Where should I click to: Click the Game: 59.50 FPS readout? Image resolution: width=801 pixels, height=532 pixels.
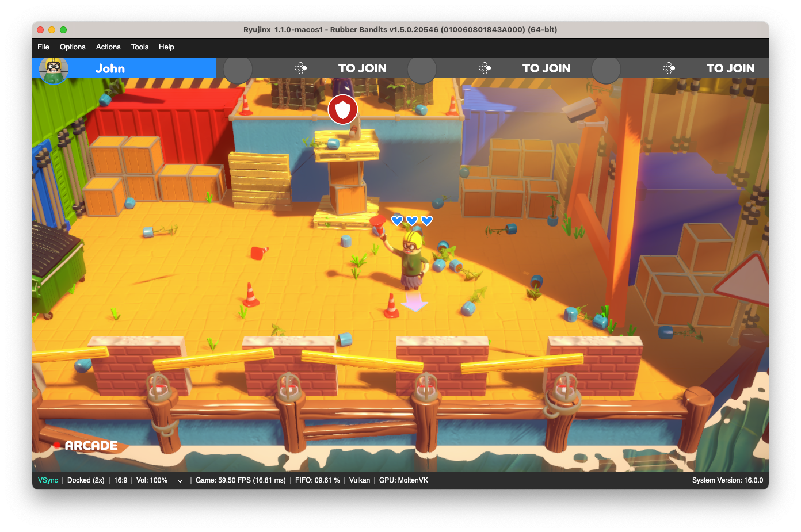tap(241, 480)
